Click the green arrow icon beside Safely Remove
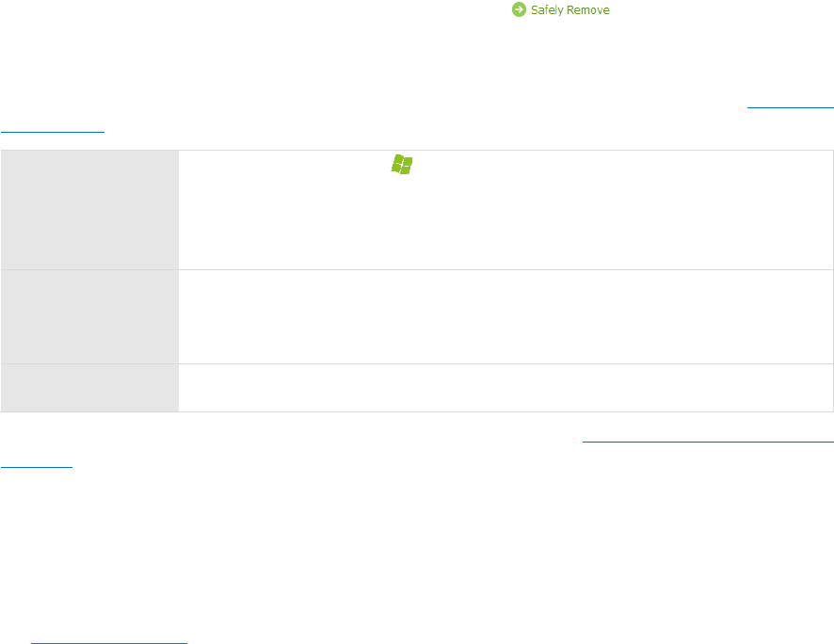This screenshot has width=834, height=644. coord(519,9)
